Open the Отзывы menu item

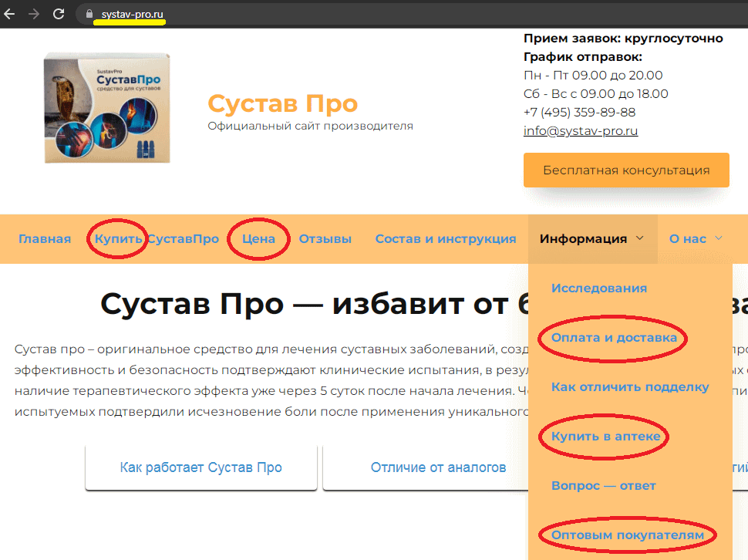pyautogui.click(x=325, y=238)
